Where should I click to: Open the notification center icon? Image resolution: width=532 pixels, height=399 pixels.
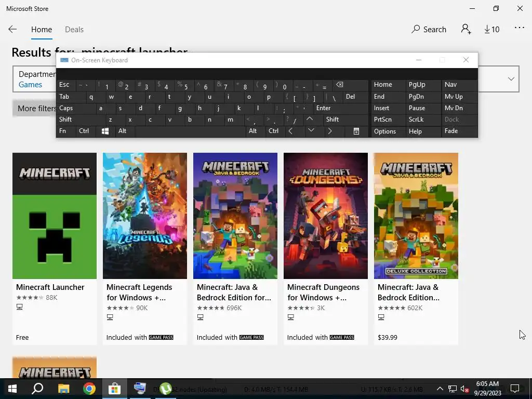(515, 389)
